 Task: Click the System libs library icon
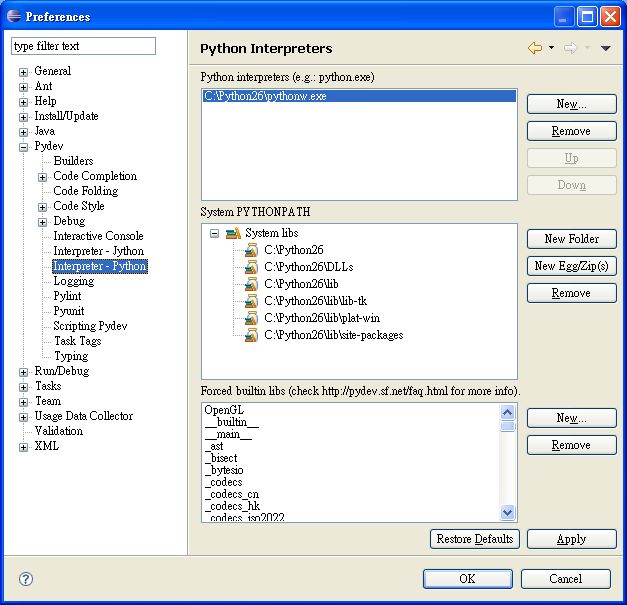click(233, 233)
